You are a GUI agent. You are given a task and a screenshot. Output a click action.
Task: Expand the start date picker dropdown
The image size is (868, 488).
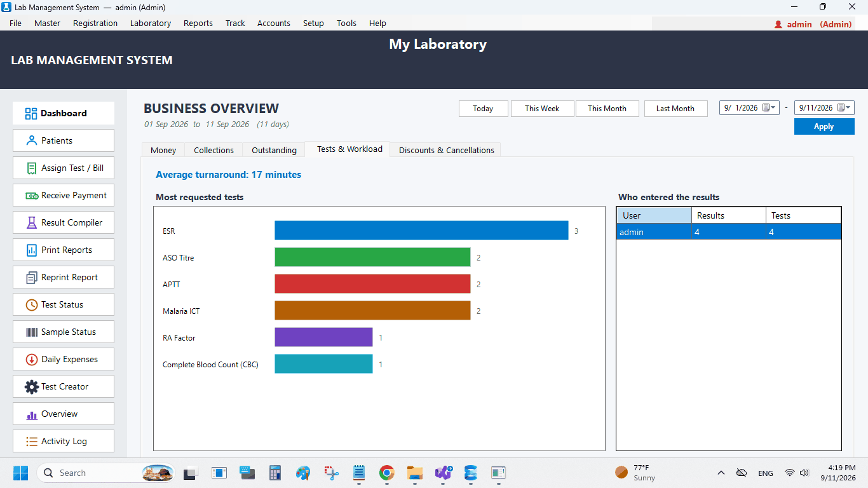click(x=773, y=108)
